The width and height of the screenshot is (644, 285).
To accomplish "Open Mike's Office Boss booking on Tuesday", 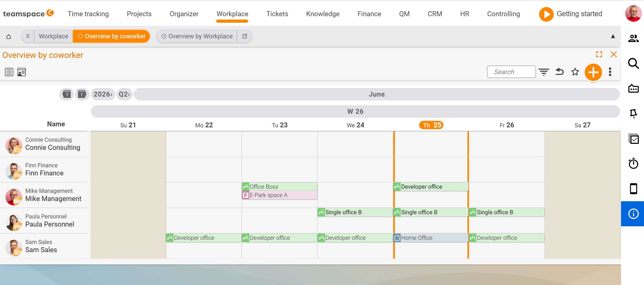I will tap(279, 187).
